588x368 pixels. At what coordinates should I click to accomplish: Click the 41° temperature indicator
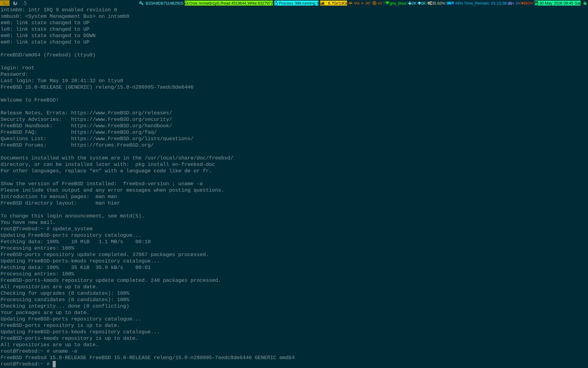tap(378, 3)
